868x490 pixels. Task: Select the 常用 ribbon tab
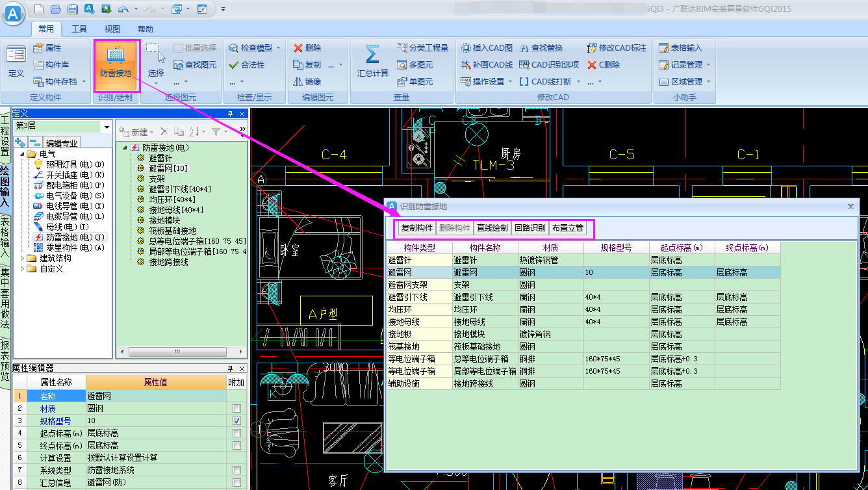click(46, 29)
